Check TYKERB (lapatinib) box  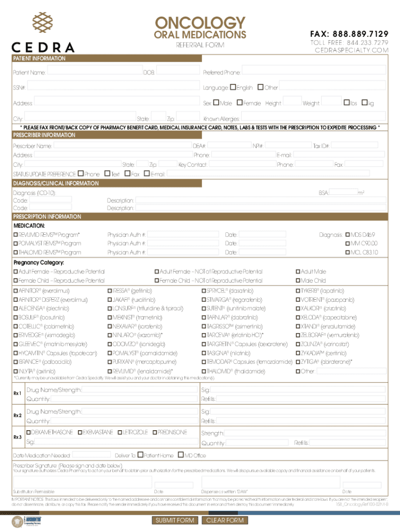point(298,291)
